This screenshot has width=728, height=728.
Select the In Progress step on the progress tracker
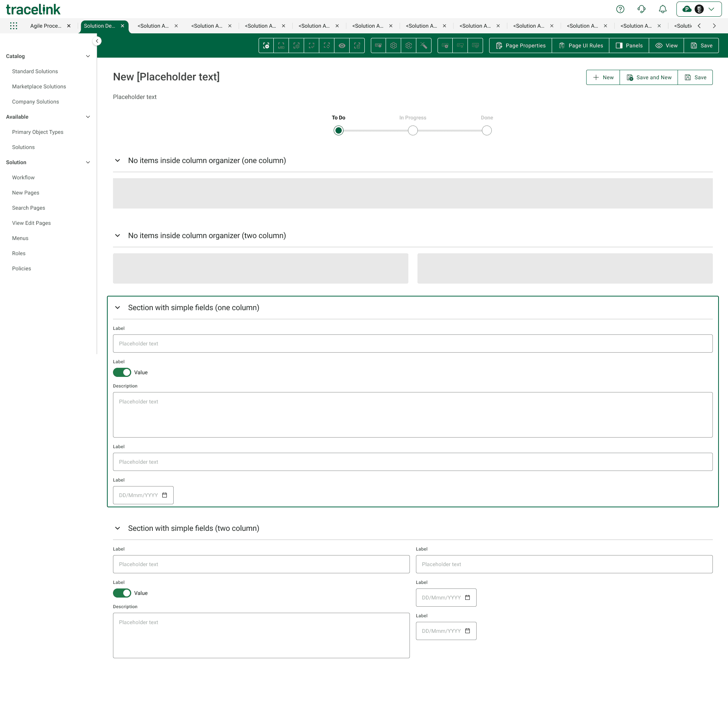tap(413, 131)
